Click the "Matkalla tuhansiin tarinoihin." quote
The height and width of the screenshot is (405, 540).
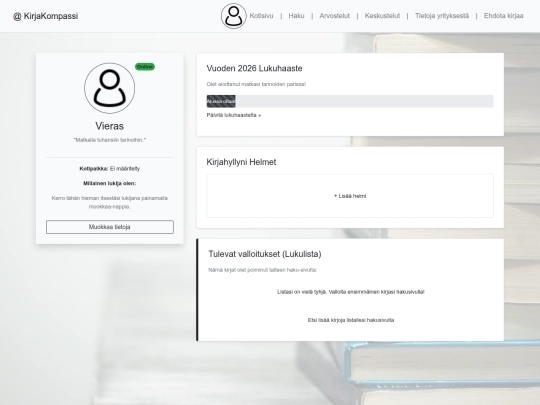click(x=110, y=140)
